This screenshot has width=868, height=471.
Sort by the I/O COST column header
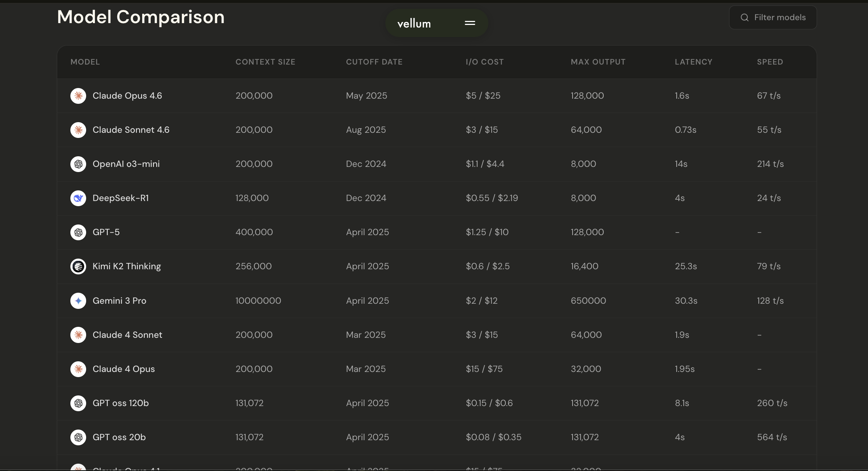[485, 62]
